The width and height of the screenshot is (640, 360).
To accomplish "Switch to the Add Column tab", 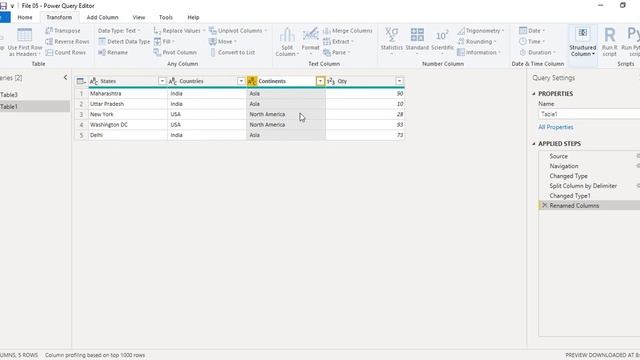I will (x=102, y=18).
